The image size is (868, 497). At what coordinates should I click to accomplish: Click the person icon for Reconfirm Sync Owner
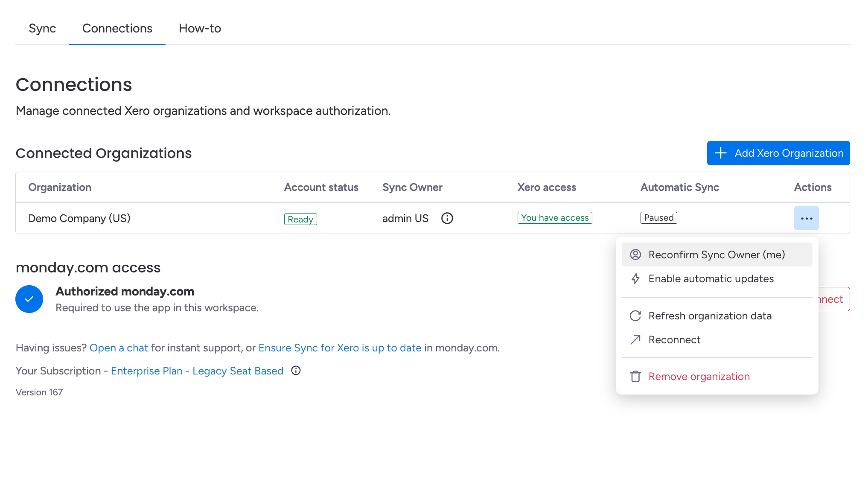point(635,255)
